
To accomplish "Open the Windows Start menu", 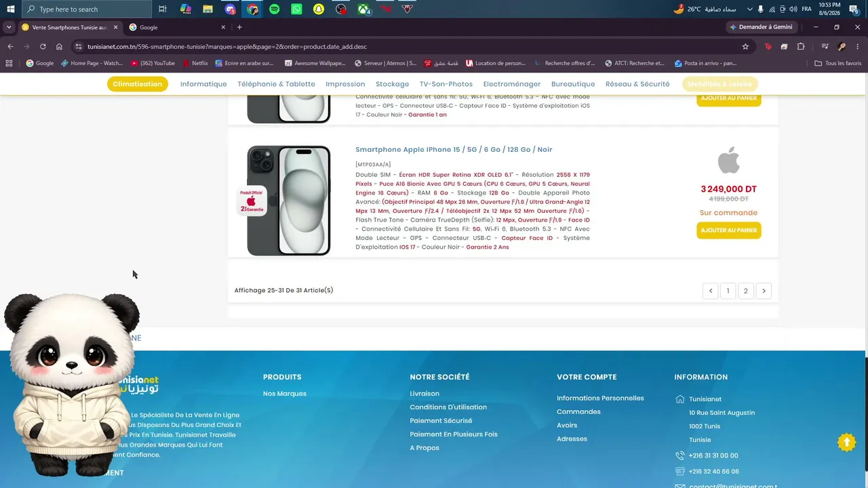I will 10,9.
